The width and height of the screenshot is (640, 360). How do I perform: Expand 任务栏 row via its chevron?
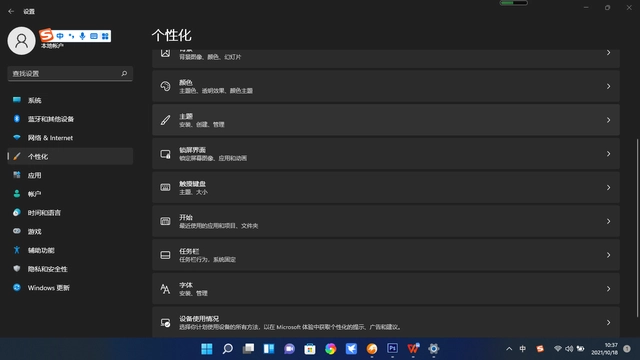point(608,255)
